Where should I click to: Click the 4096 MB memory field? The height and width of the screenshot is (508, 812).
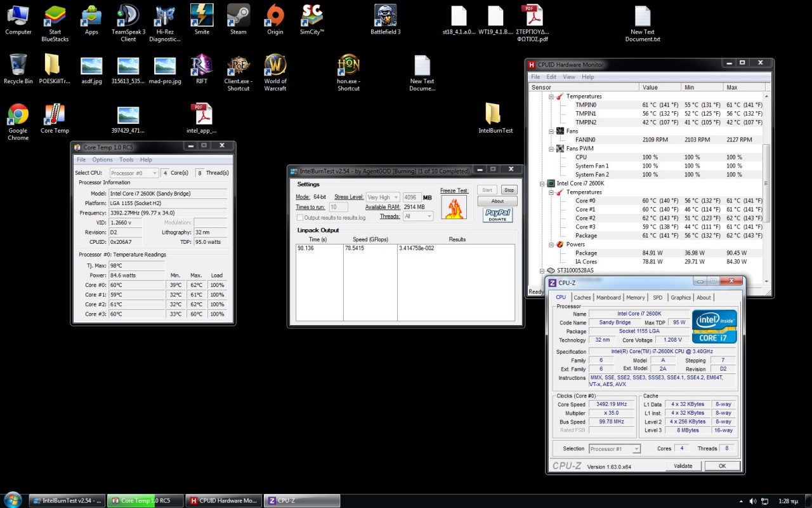pyautogui.click(x=412, y=197)
